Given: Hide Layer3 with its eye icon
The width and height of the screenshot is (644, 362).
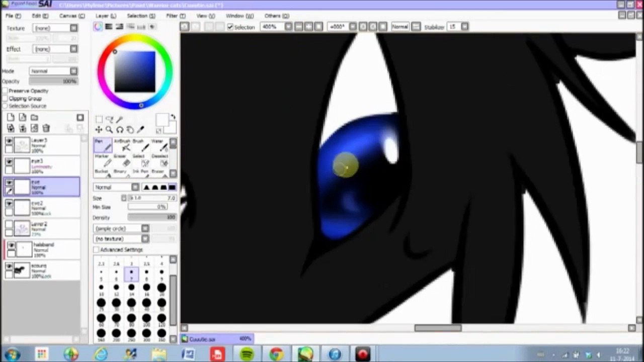Looking at the screenshot, I should tap(9, 142).
